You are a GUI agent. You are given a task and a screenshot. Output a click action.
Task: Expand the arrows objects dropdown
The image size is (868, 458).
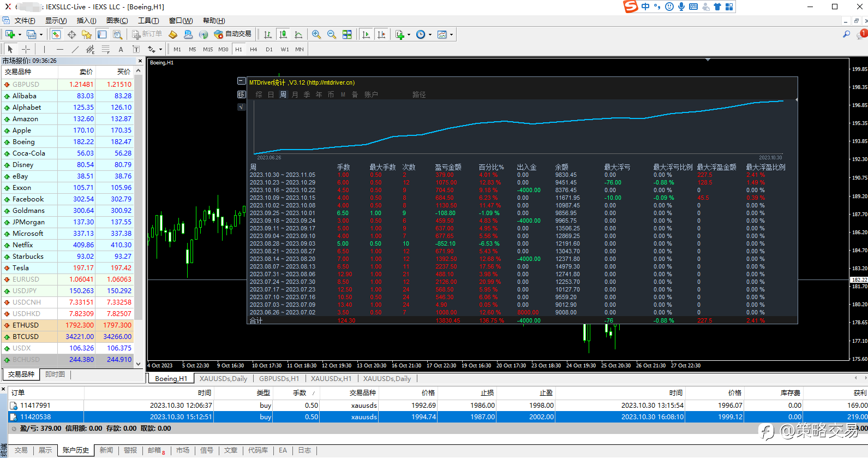(160, 49)
